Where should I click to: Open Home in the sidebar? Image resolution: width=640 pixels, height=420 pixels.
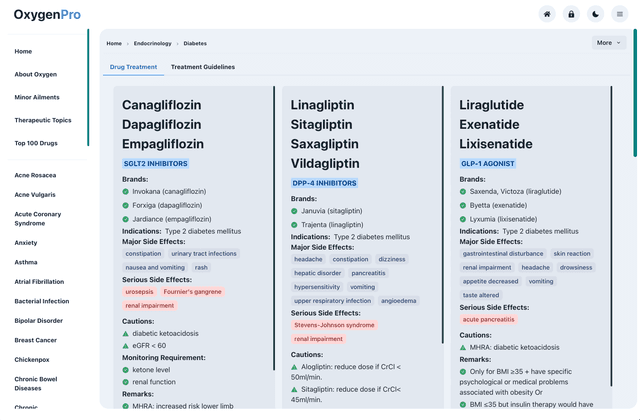click(x=23, y=51)
